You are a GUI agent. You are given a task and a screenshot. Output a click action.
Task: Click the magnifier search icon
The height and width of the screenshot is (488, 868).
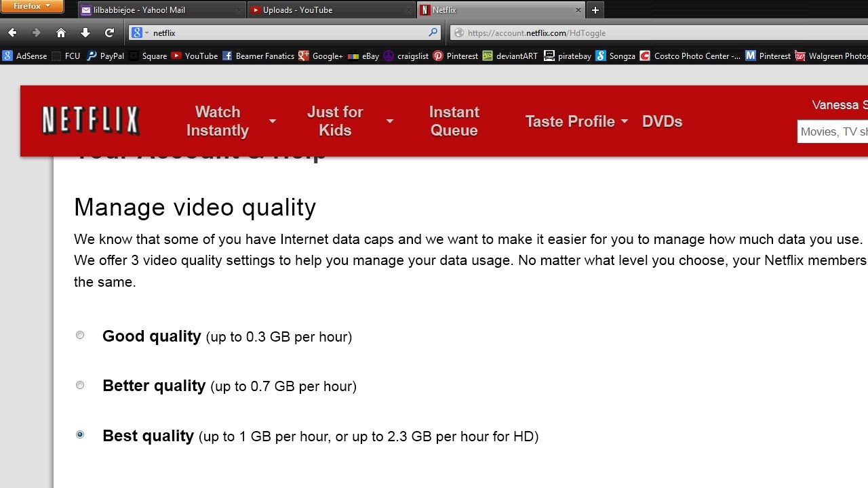pos(433,33)
